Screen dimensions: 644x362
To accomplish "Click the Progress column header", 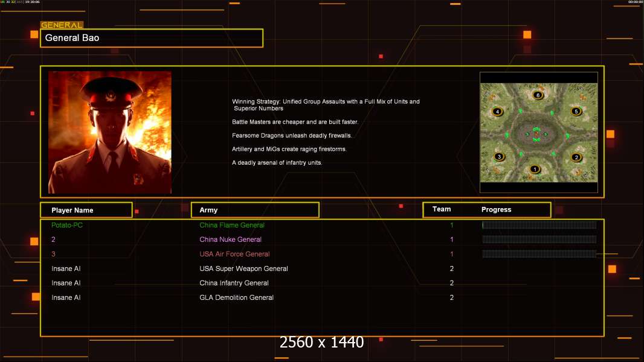I will [x=496, y=209].
